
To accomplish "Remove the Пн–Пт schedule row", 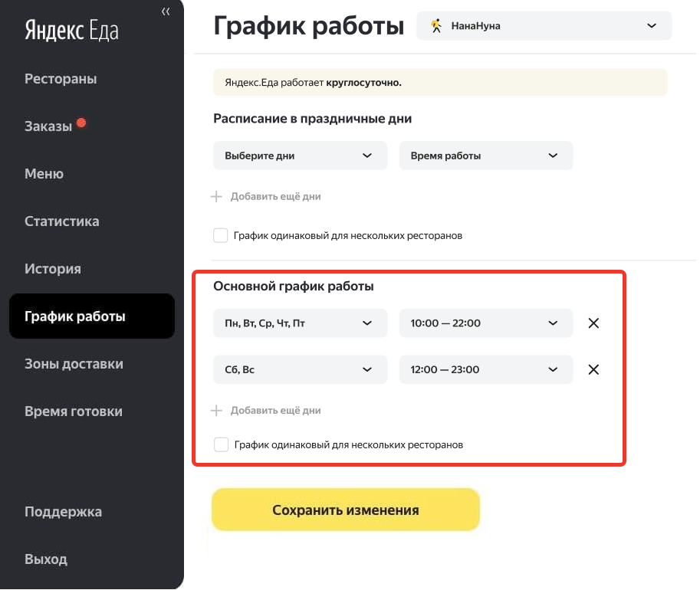I will 593,323.
